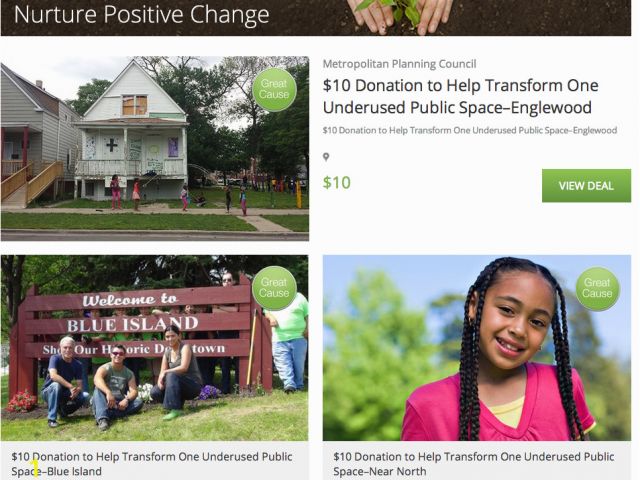Click Great Cause badge on Blue Island photo
The height and width of the screenshot is (480, 640).
click(x=274, y=288)
